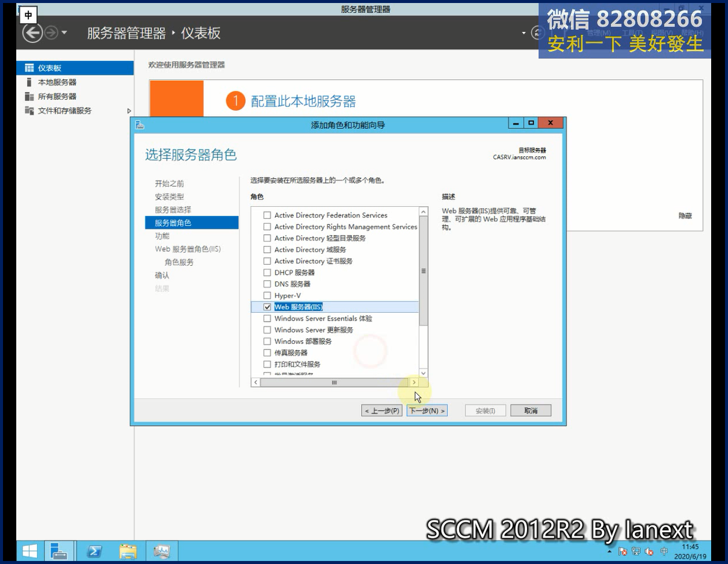
Task: Go to the 开始之前 wizard step
Action: [x=170, y=183]
